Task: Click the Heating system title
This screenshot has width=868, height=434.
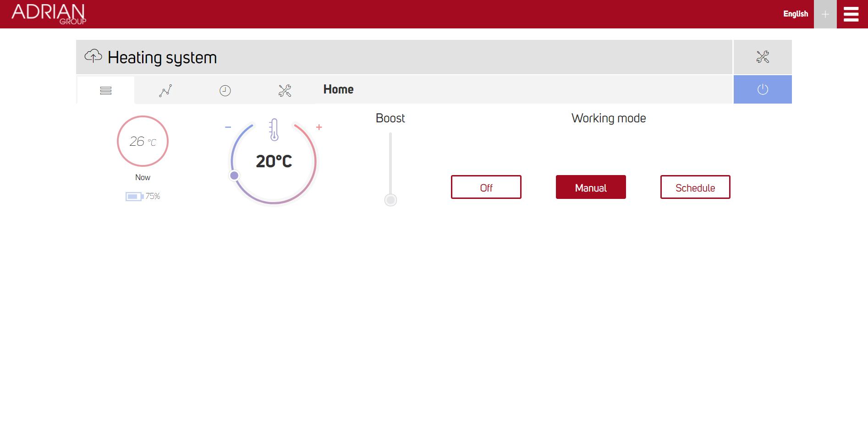Action: [x=162, y=58]
